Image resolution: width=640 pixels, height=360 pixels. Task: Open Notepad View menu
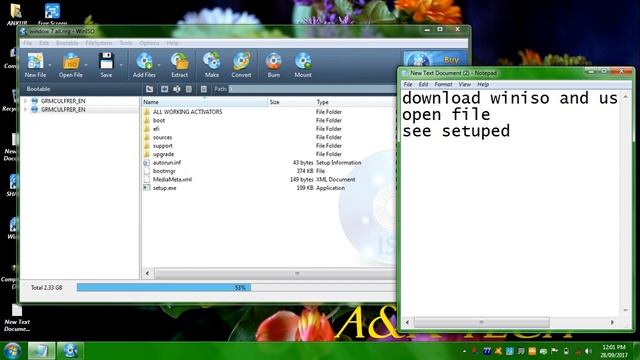point(464,84)
